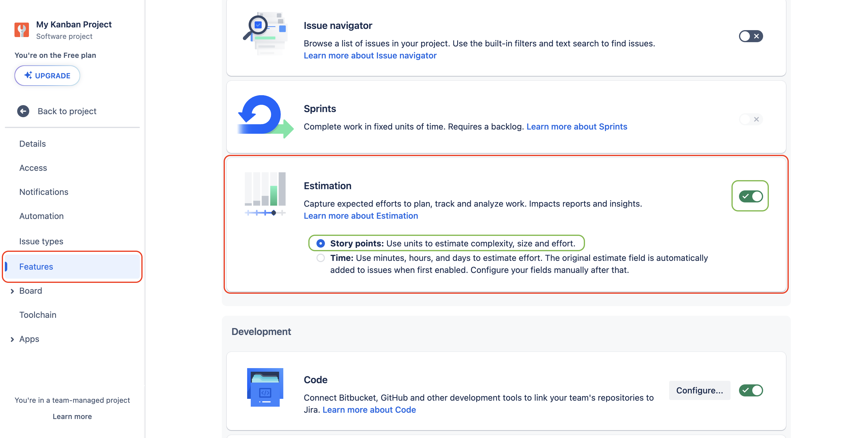Viewport: 868px width, 438px height.
Task: Turn off the Estimation toggle
Action: click(750, 196)
